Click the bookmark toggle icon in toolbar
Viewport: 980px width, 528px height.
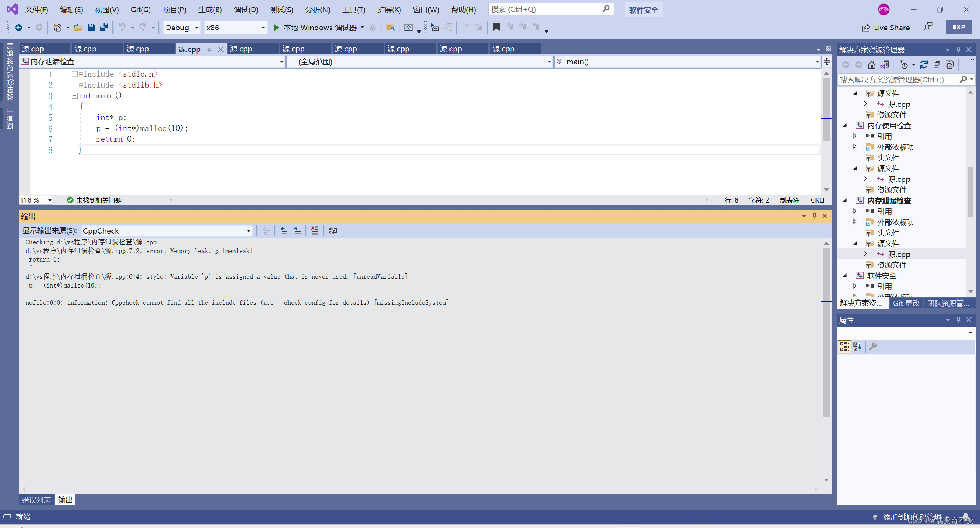pos(497,27)
